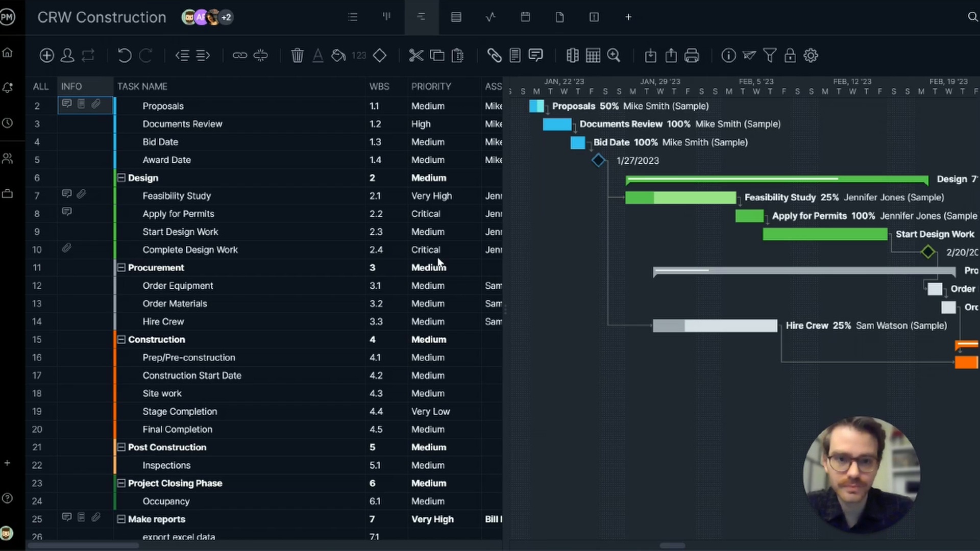Click the cut scissors icon
The width and height of the screenshot is (980, 551).
(x=416, y=56)
